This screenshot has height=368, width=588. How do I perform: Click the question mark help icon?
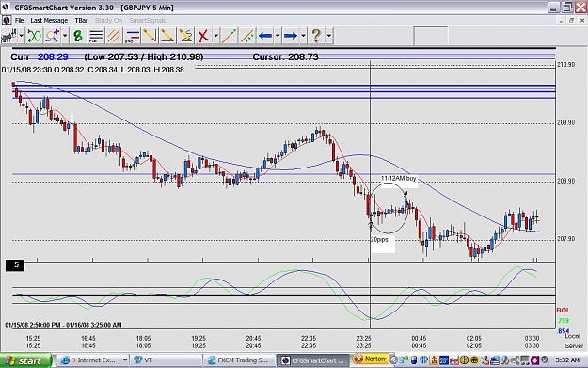click(x=316, y=36)
